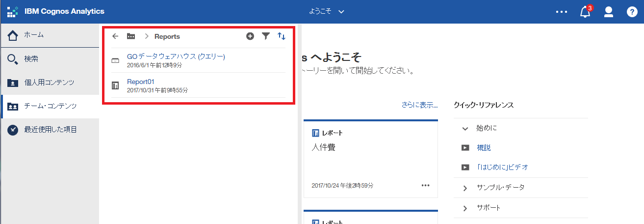Open the more options ellipsis in header

(561, 12)
